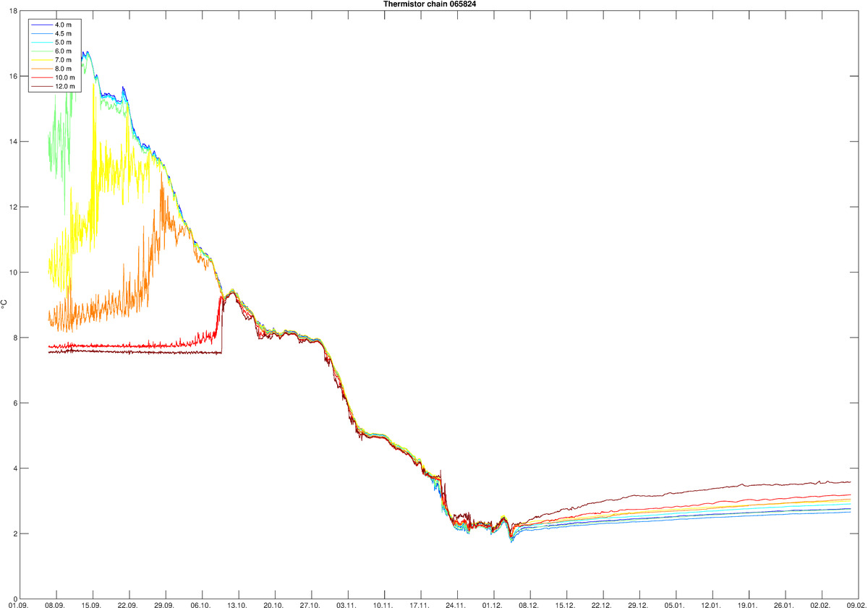Click the x-axis date label 19.01.
This screenshot has width=868, height=608.
tap(748, 604)
